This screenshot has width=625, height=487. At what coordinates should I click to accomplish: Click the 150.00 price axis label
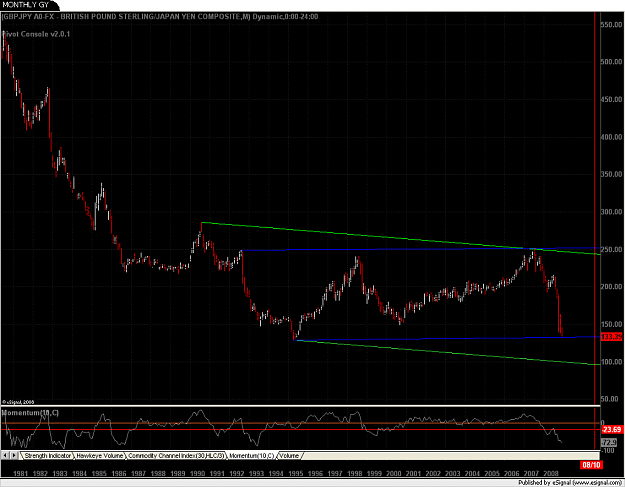[611, 324]
